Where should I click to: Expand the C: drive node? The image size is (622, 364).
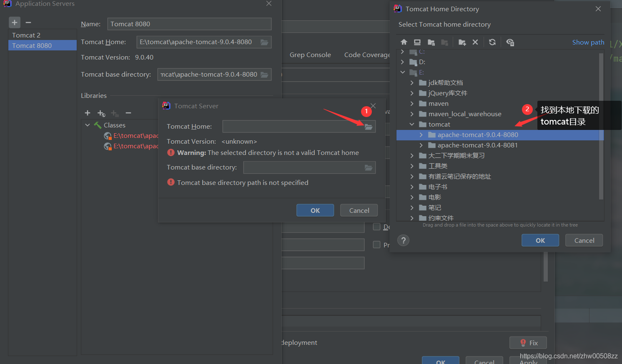(x=402, y=52)
